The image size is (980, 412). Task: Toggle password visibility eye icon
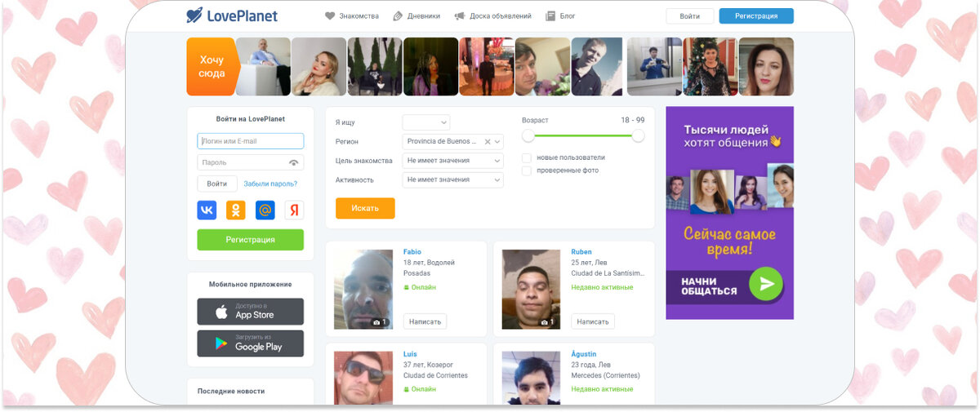[293, 162]
